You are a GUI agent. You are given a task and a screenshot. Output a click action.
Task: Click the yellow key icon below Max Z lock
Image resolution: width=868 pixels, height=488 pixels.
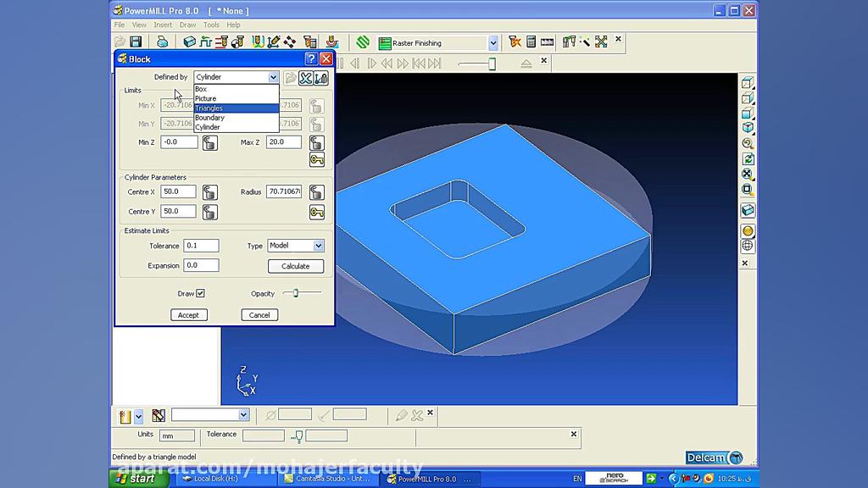[316, 160]
